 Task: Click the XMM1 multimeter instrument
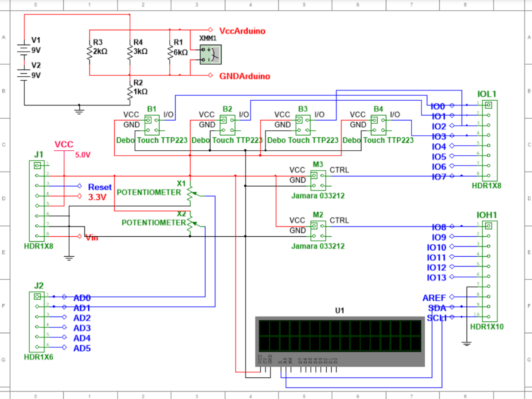pyautogui.click(x=210, y=55)
